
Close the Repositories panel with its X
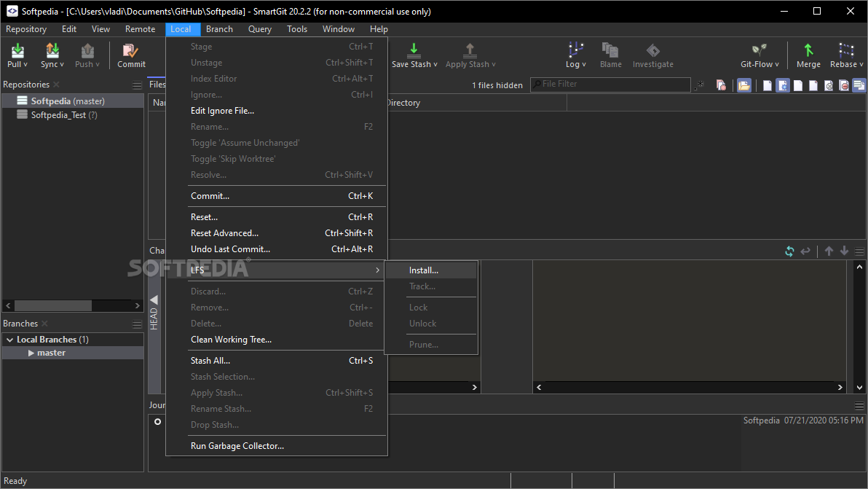[x=57, y=85]
